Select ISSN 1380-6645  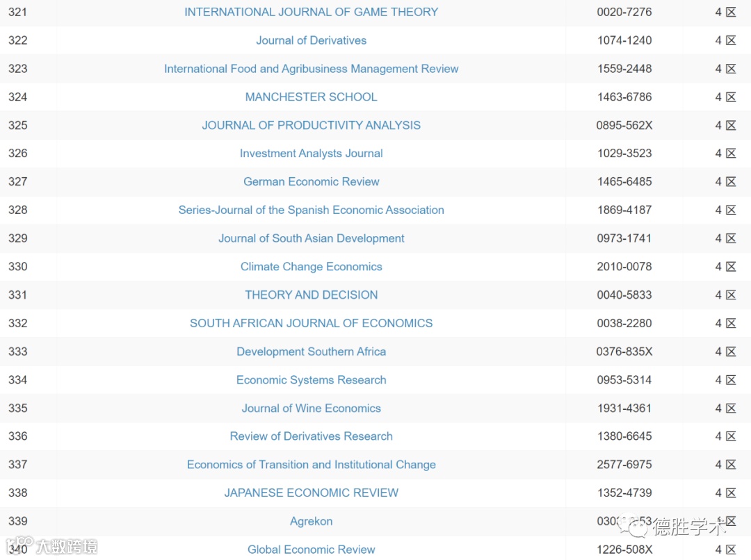(x=624, y=436)
